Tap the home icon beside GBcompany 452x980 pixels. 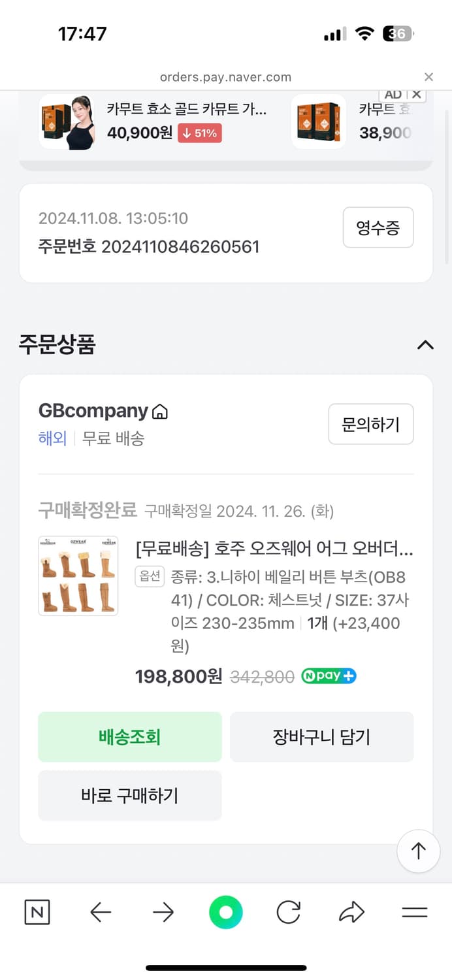(x=161, y=411)
